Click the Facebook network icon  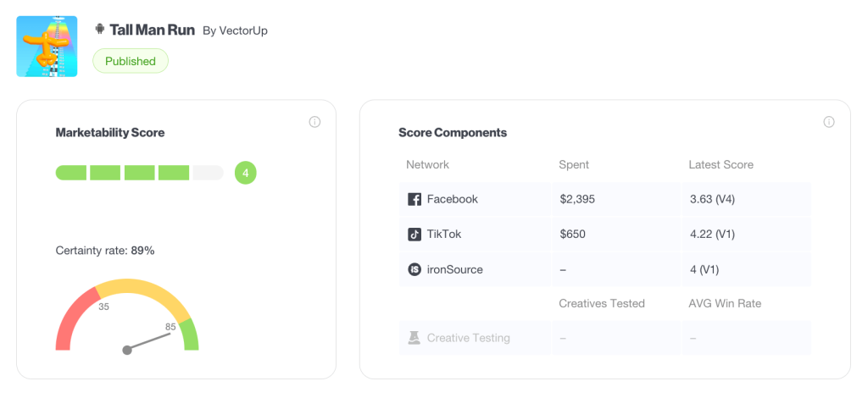coord(415,200)
